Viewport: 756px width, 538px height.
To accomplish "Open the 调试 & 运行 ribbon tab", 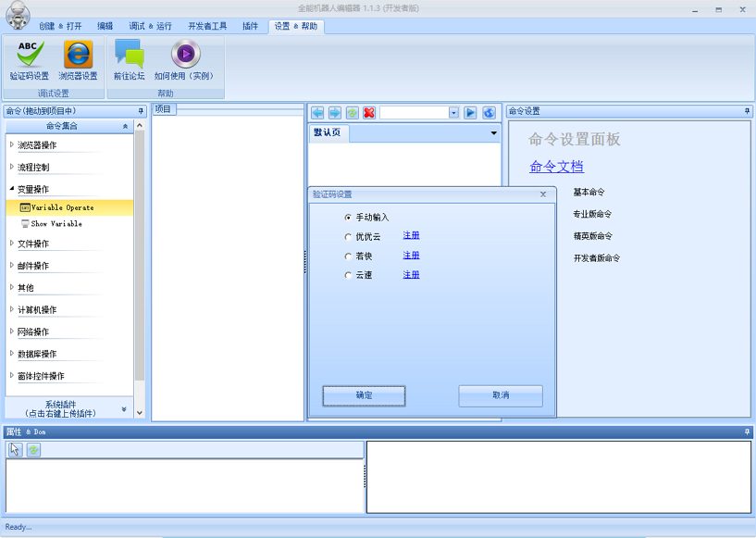I will 150,26.
